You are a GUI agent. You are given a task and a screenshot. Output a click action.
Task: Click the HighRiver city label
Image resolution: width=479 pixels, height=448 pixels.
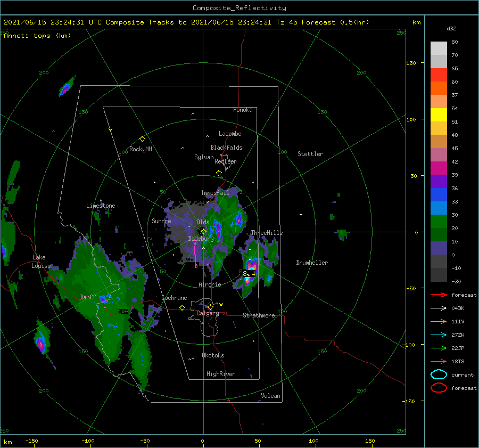tap(221, 374)
